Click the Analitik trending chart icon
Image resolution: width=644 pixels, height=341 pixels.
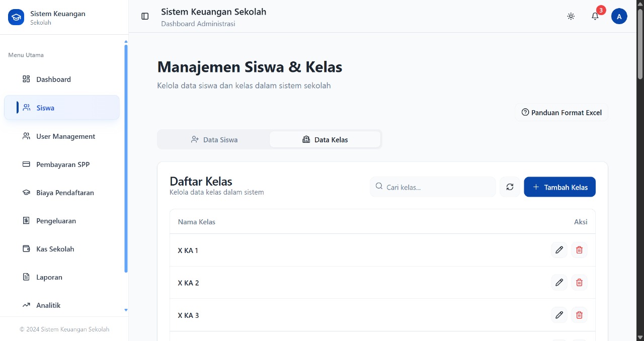(26, 305)
